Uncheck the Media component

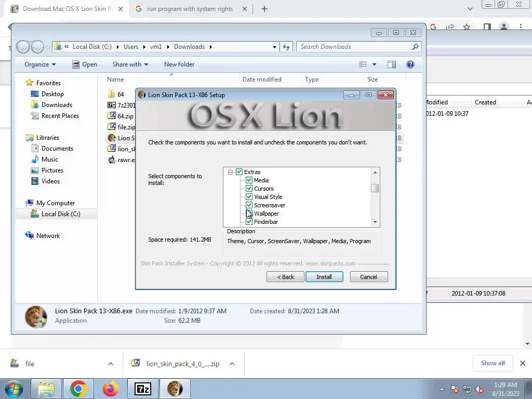pyautogui.click(x=249, y=180)
